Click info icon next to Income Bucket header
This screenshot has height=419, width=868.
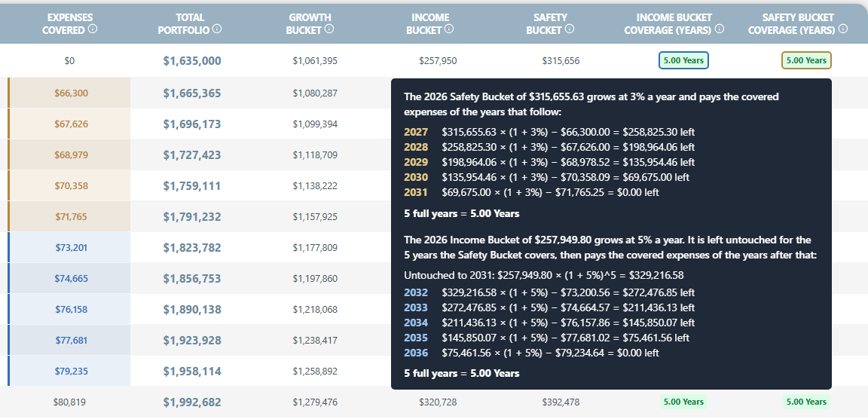[449, 29]
